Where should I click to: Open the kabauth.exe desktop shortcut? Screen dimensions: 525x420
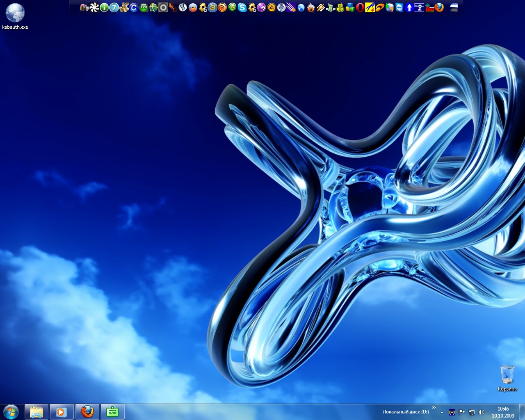tap(15, 16)
